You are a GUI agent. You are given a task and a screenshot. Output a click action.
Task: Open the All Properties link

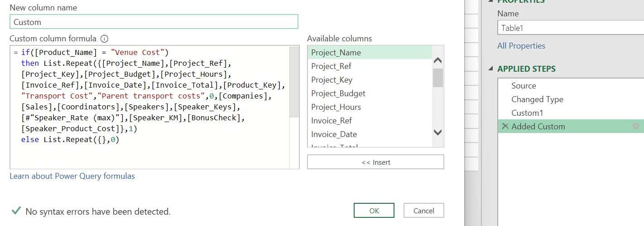tap(521, 46)
